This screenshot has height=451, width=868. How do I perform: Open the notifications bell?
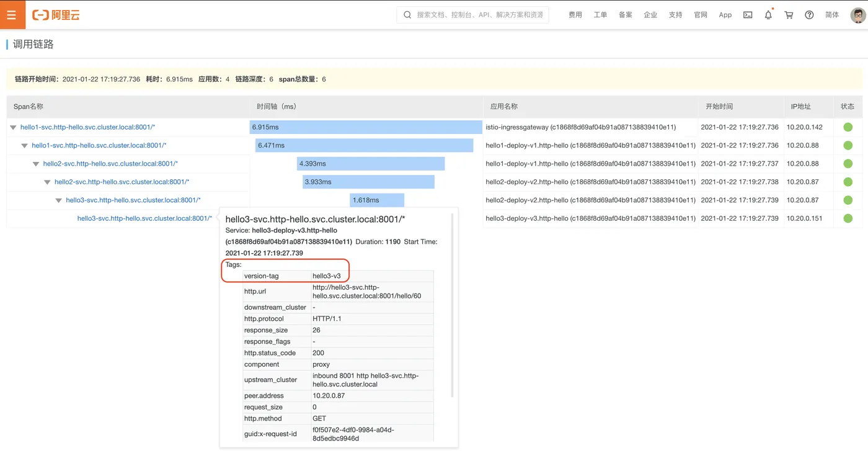pyautogui.click(x=768, y=15)
